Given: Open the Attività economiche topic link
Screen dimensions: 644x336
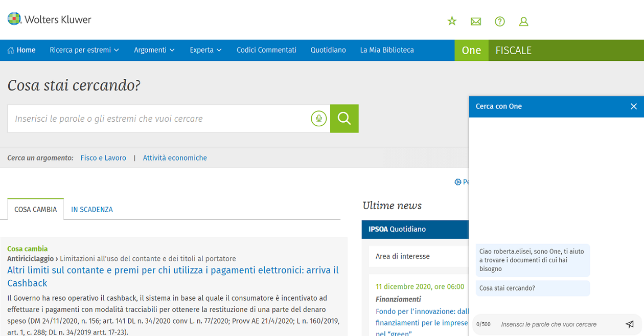Looking at the screenshot, I should [x=175, y=158].
